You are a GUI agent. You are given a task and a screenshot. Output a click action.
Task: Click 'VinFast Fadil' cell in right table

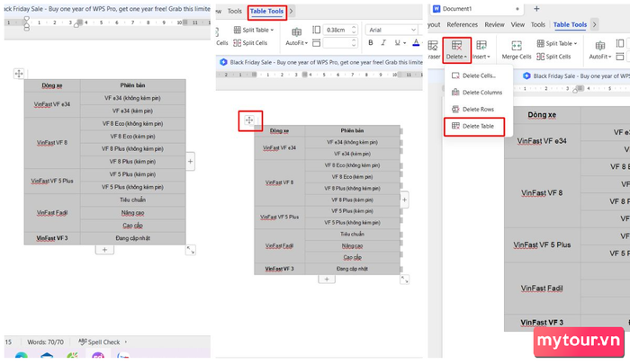pyautogui.click(x=542, y=289)
